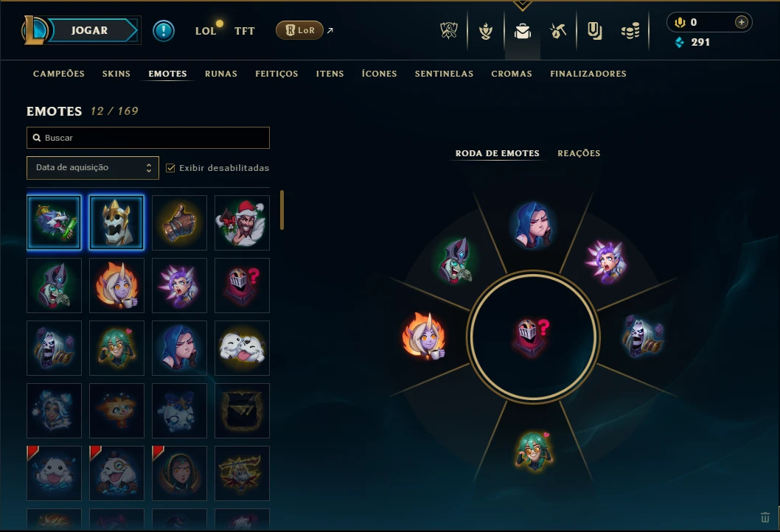Click the Jogar play button
Viewport: 780px width, 532px height.
[89, 30]
